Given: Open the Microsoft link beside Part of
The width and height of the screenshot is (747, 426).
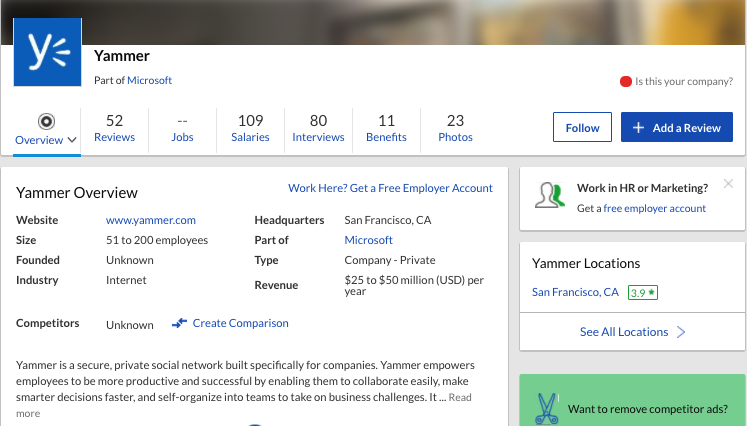Looking at the screenshot, I should [368, 240].
